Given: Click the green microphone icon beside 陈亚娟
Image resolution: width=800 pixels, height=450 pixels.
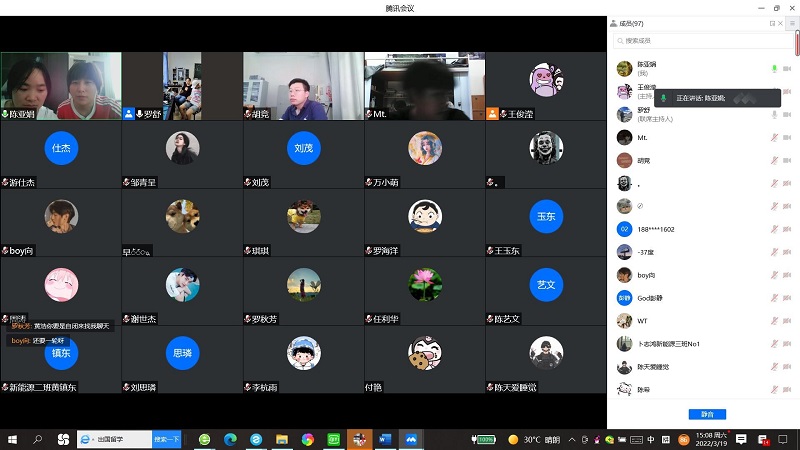Looking at the screenshot, I should click(774, 68).
